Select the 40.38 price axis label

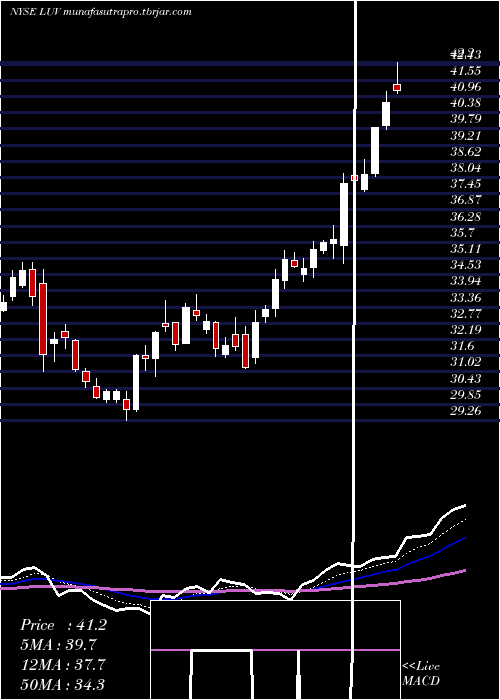(466, 103)
